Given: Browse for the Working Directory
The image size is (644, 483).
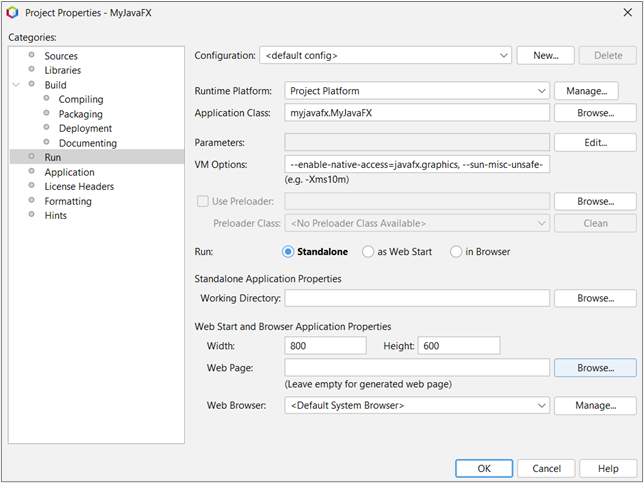Looking at the screenshot, I should 595,298.
